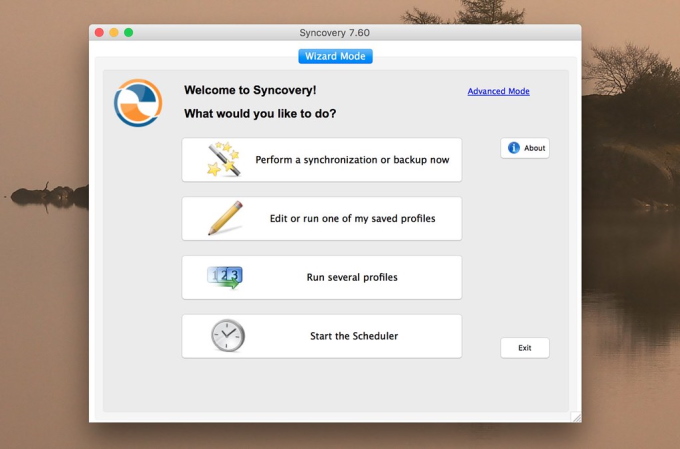Click the window resize grip corner
This screenshot has height=449, width=680.
click(576, 417)
